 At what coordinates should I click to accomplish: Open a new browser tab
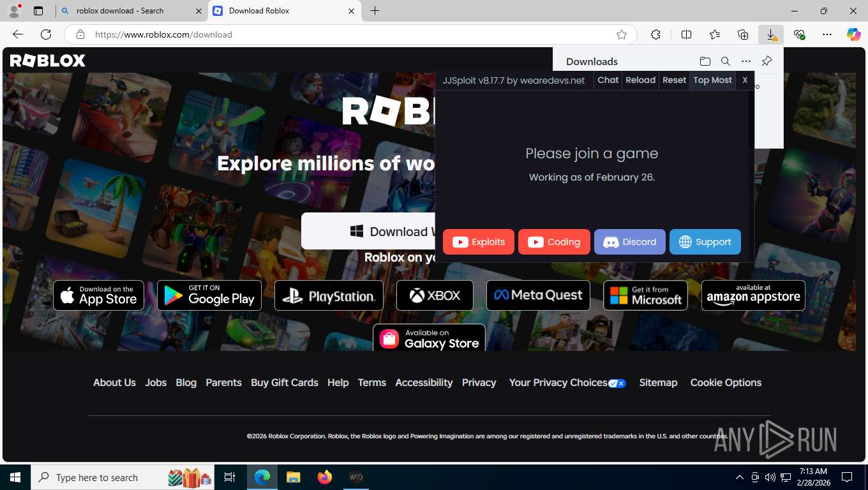pyautogui.click(x=375, y=11)
